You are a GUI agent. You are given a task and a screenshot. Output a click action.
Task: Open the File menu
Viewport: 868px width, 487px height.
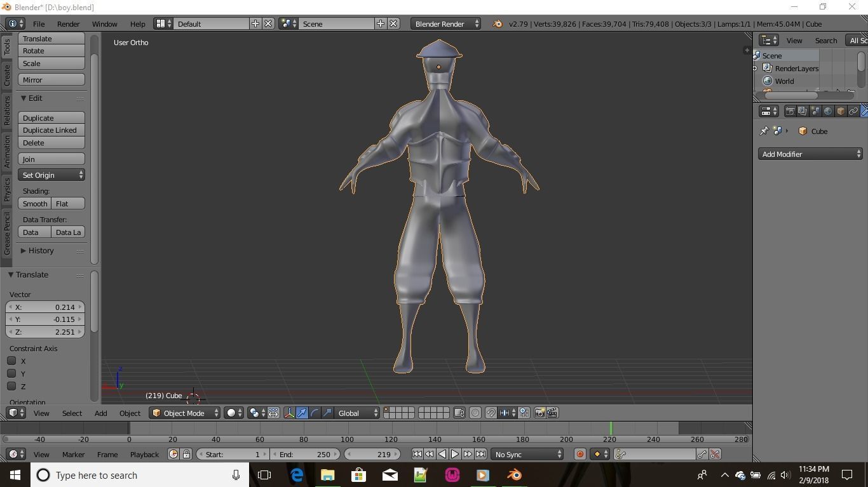(39, 24)
